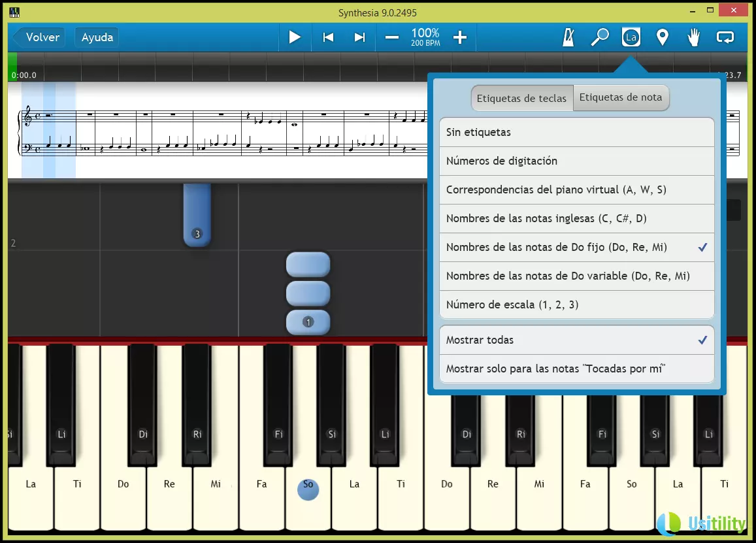Select Nombres de las notas inglesas

point(576,218)
